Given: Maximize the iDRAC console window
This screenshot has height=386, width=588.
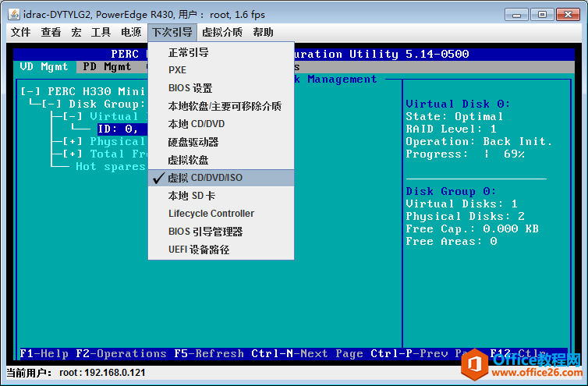Looking at the screenshot, I should (x=542, y=15).
